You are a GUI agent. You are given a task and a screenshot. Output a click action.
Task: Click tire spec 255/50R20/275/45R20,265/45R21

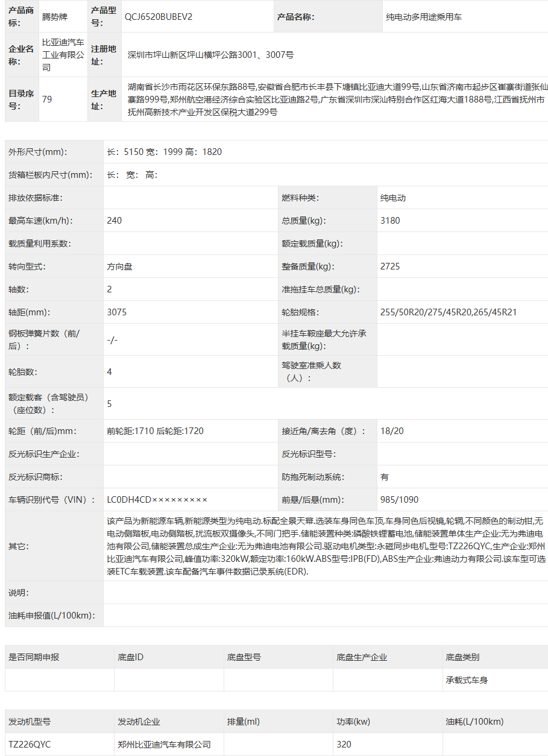click(x=449, y=312)
